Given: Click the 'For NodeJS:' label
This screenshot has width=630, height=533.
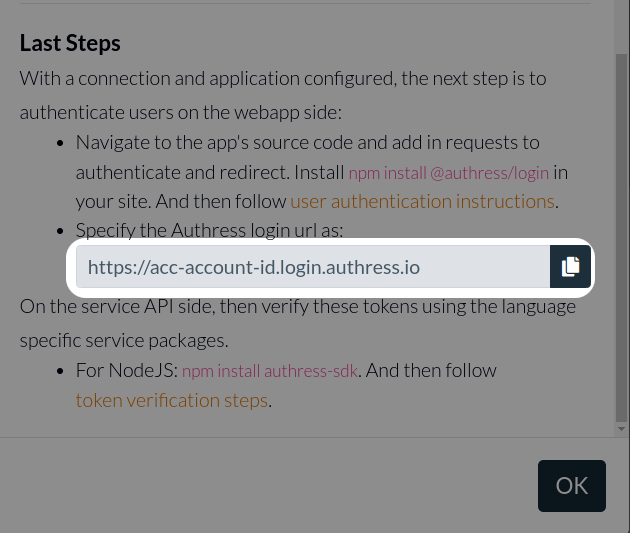Looking at the screenshot, I should 126,371.
